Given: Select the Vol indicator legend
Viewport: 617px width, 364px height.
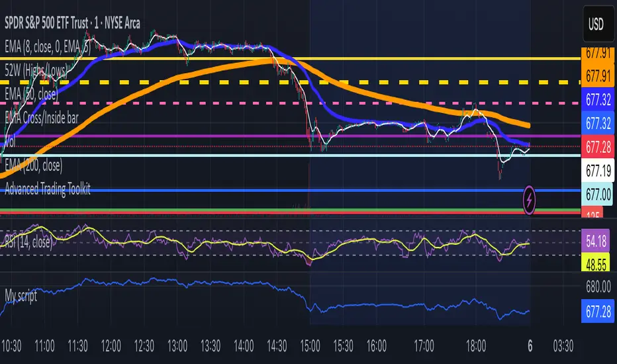Looking at the screenshot, I should [10, 142].
